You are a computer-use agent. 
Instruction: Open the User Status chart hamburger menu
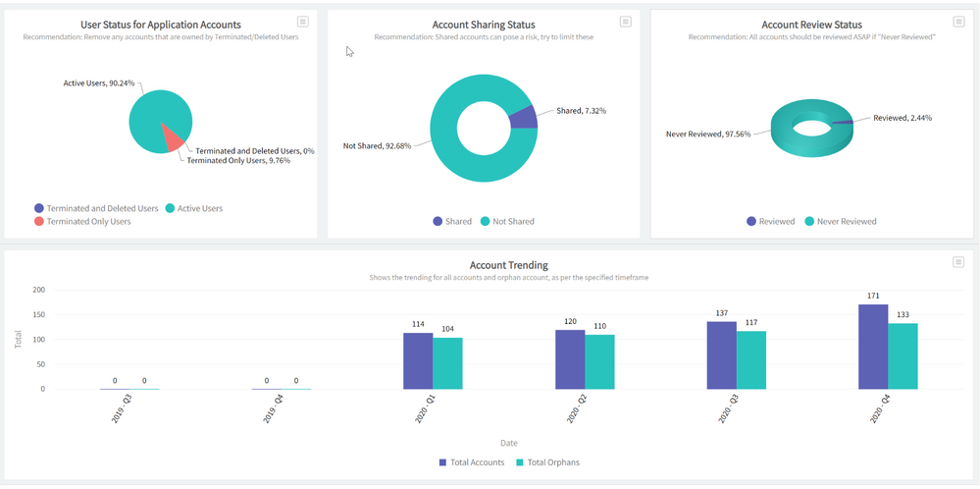click(303, 22)
